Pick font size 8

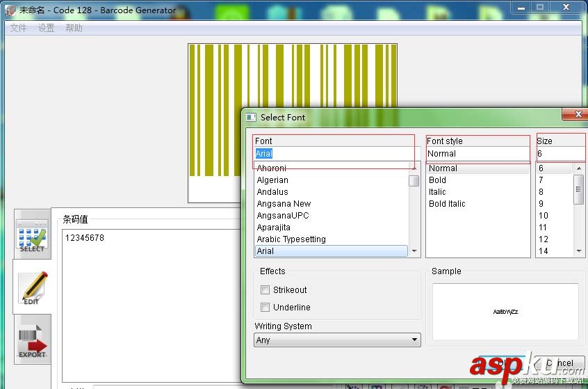(555, 192)
